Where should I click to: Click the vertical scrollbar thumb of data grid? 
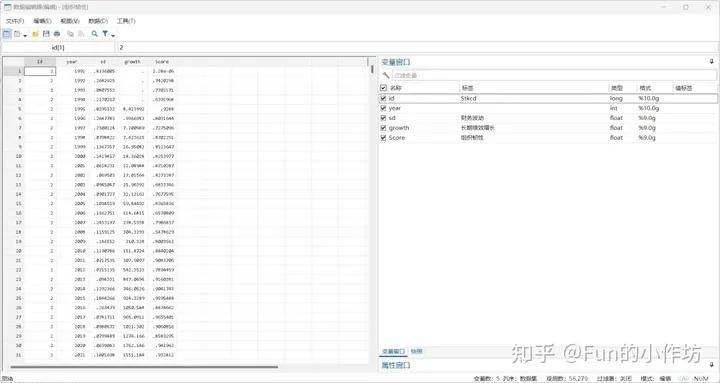[x=372, y=69]
